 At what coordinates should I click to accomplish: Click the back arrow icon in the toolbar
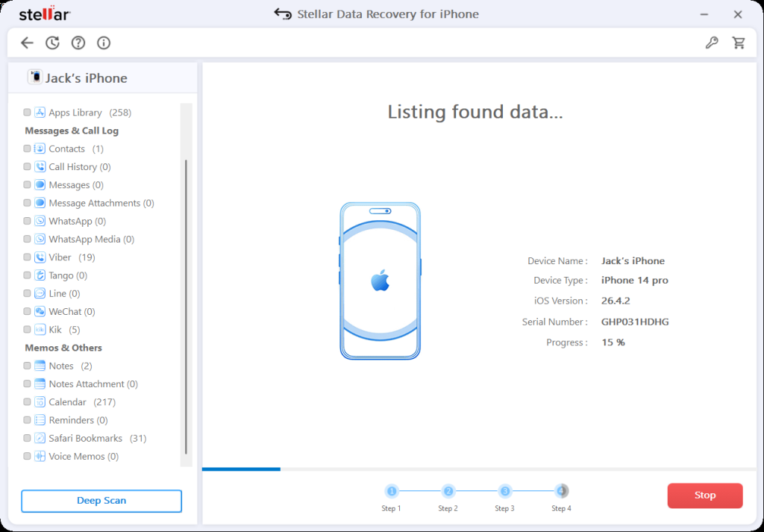pos(27,43)
